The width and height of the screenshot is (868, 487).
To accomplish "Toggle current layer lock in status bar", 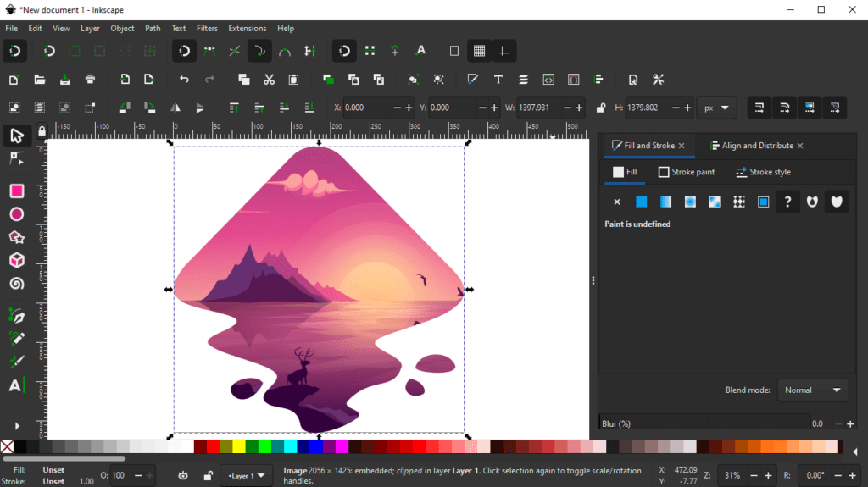I will click(x=208, y=475).
